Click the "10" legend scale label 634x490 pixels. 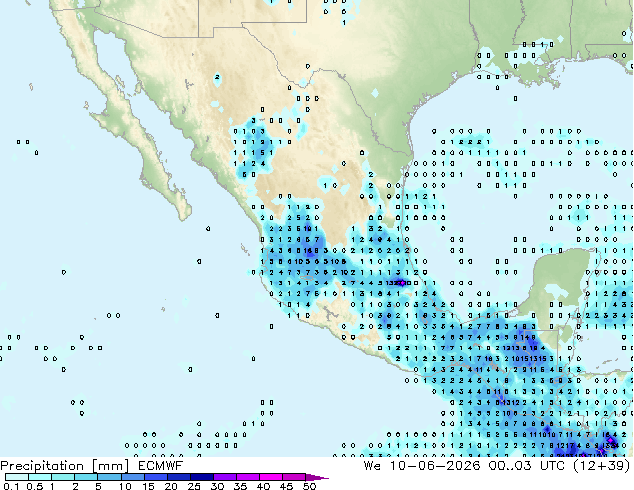(x=125, y=486)
